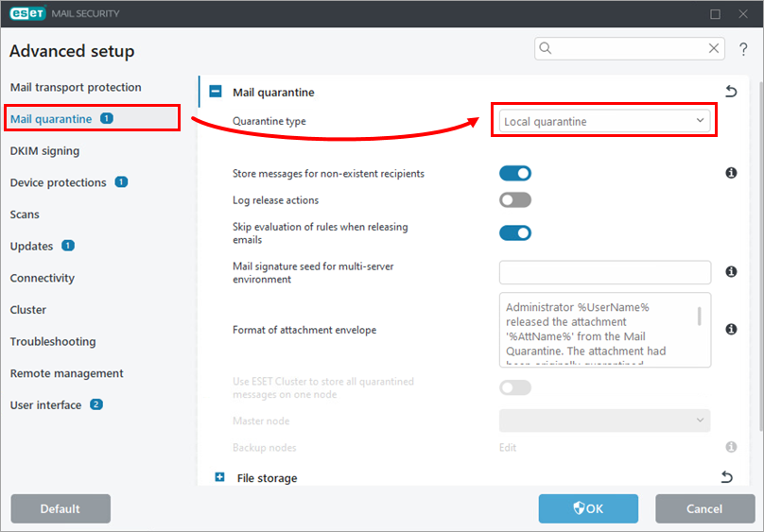Show info for Format of attachment envelope
Image resolution: width=764 pixels, height=532 pixels.
(731, 330)
